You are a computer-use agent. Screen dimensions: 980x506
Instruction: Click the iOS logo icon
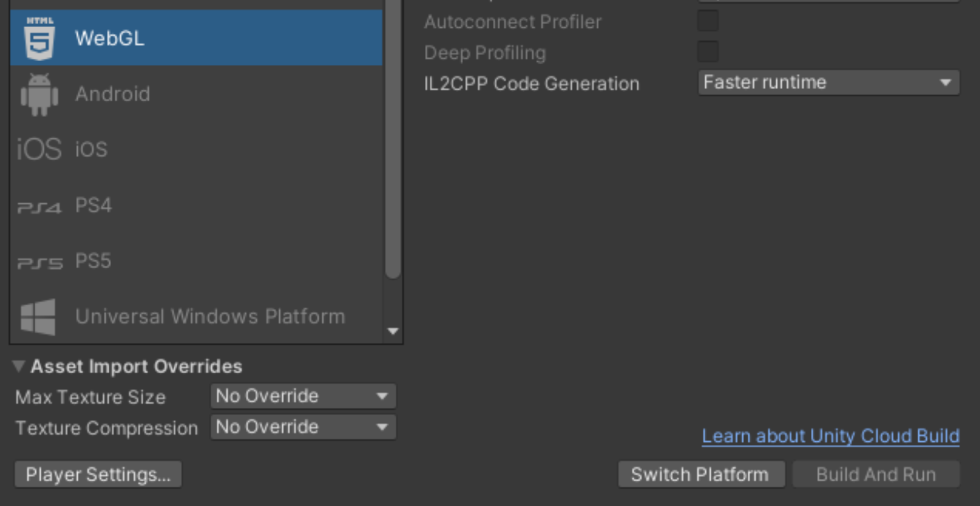tap(39, 149)
